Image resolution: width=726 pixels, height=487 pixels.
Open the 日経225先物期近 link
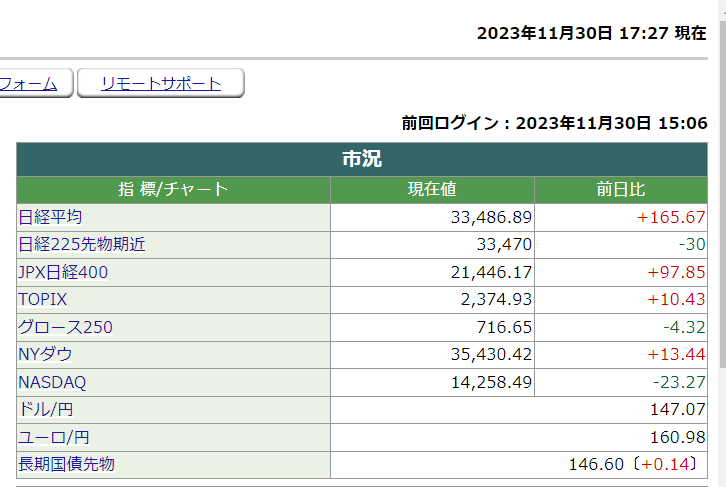tap(82, 244)
